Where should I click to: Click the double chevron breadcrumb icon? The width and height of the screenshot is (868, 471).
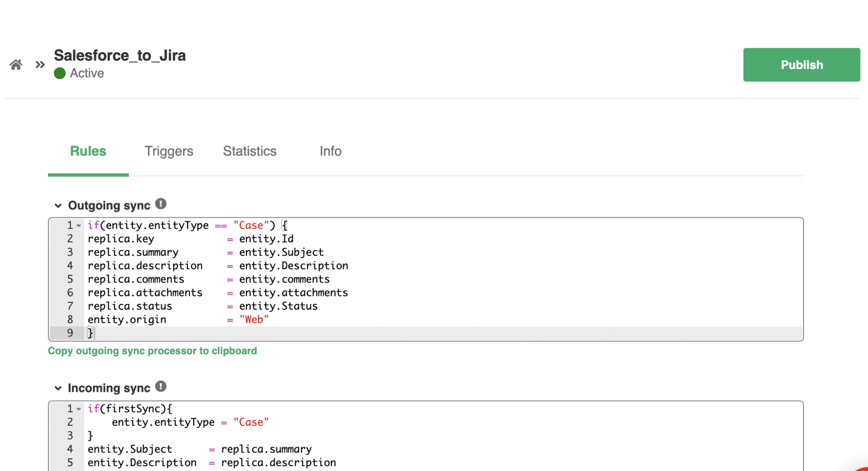click(40, 65)
